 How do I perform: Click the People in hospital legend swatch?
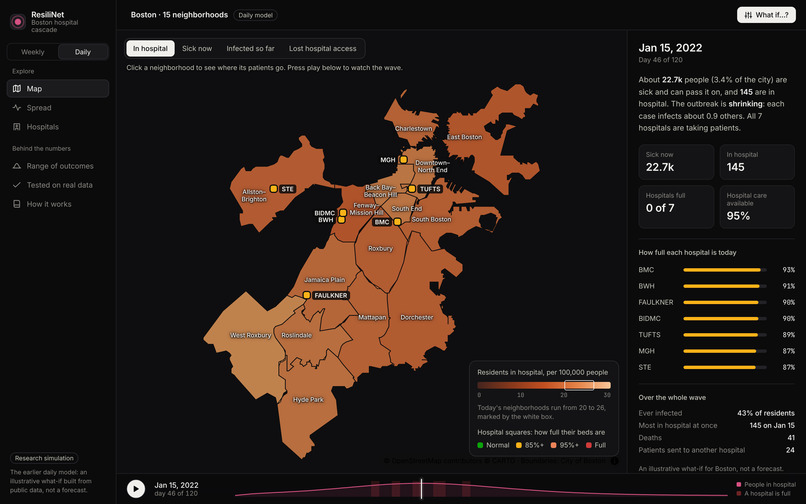739,484
